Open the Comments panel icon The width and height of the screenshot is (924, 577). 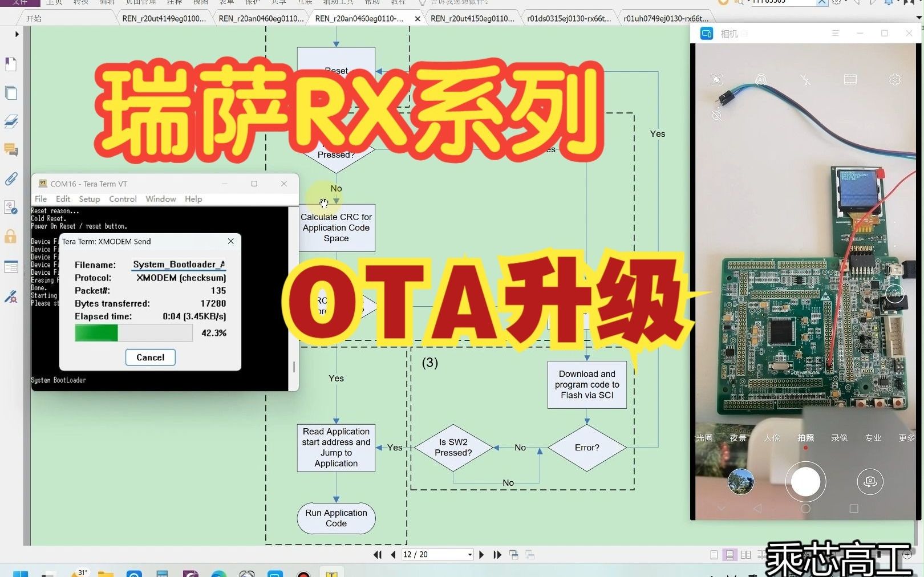(x=11, y=150)
